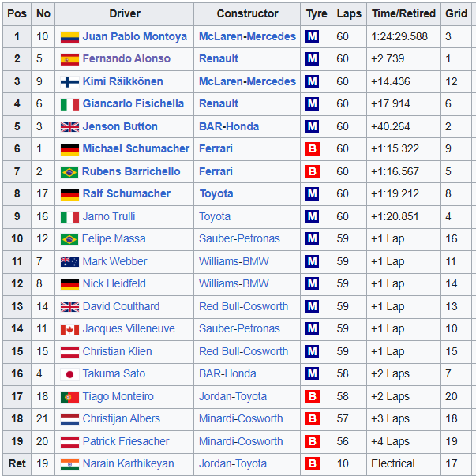Click the Bridgestone B tyre icon in Barrichello's row
The image size is (476, 476).
tap(312, 172)
